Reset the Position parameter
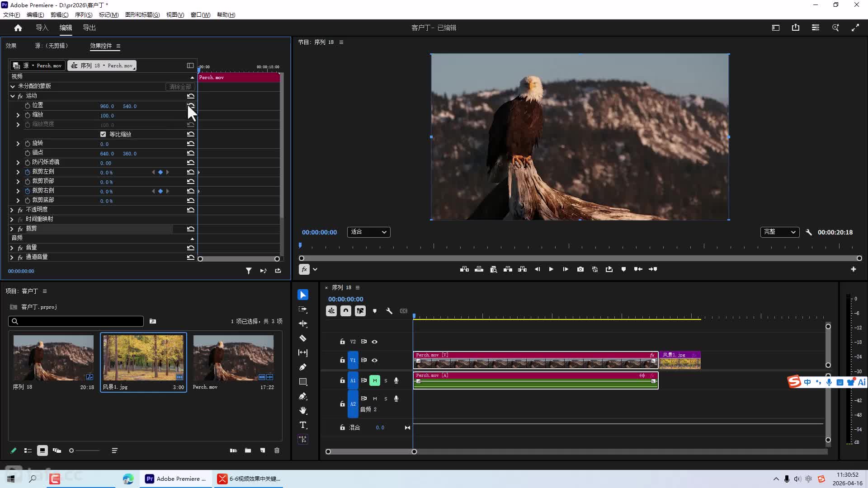868x488 pixels. pyautogui.click(x=191, y=106)
